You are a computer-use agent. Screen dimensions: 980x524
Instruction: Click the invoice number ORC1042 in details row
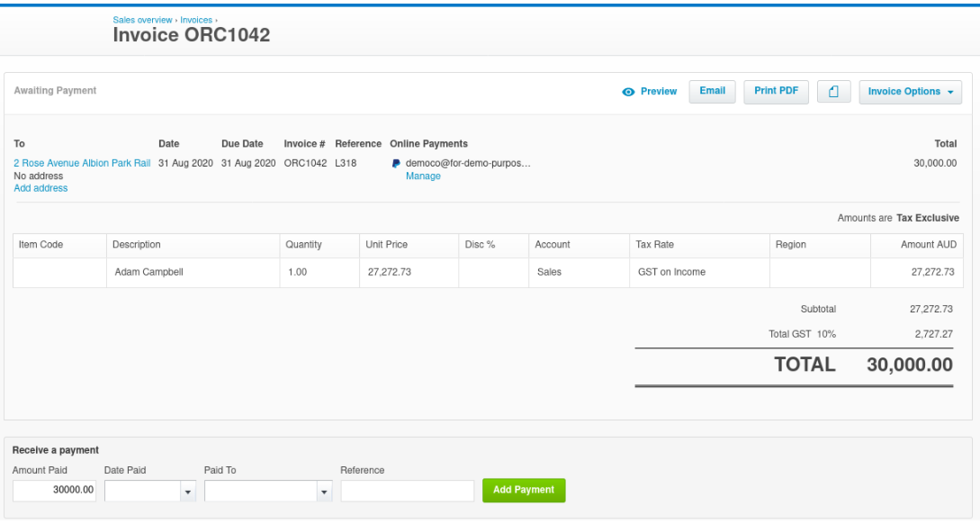click(305, 163)
